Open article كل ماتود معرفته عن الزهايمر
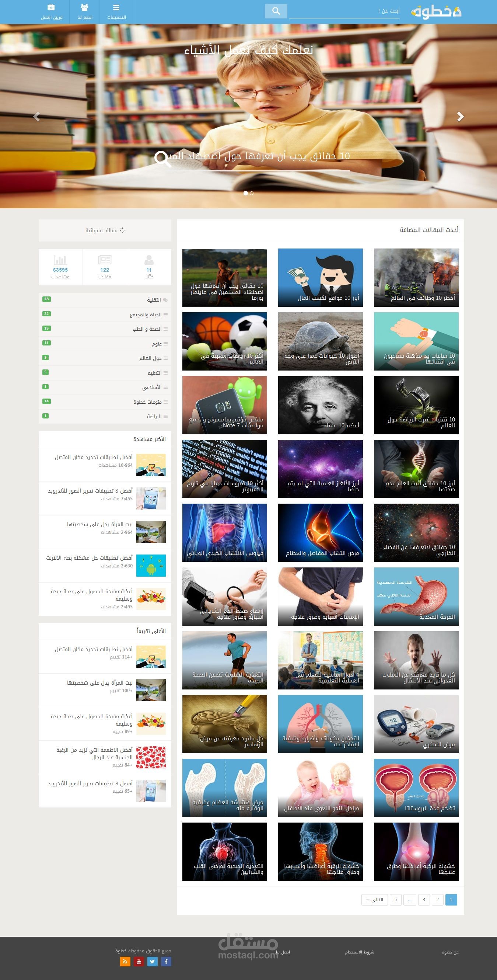This screenshot has height=980, width=497. tap(225, 724)
